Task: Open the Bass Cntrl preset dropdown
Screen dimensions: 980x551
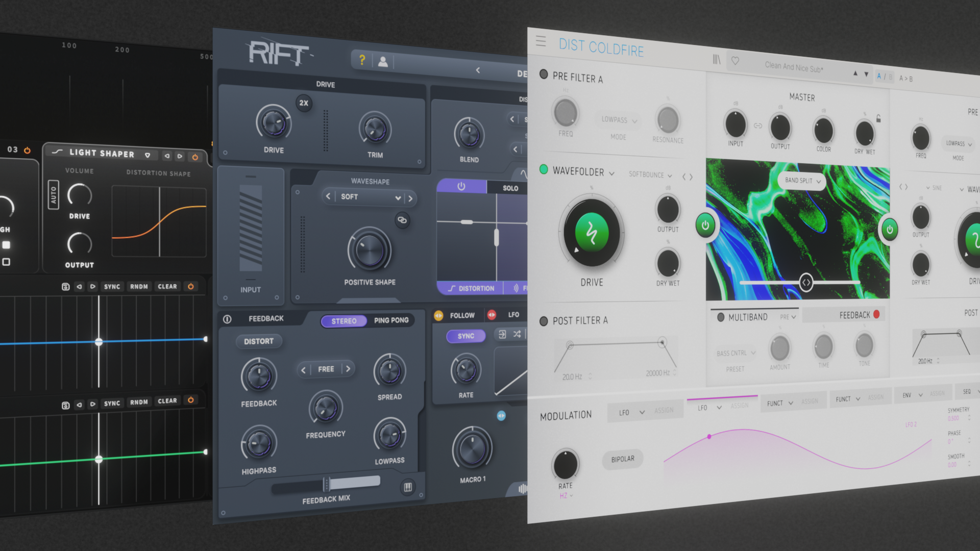Action: (736, 353)
